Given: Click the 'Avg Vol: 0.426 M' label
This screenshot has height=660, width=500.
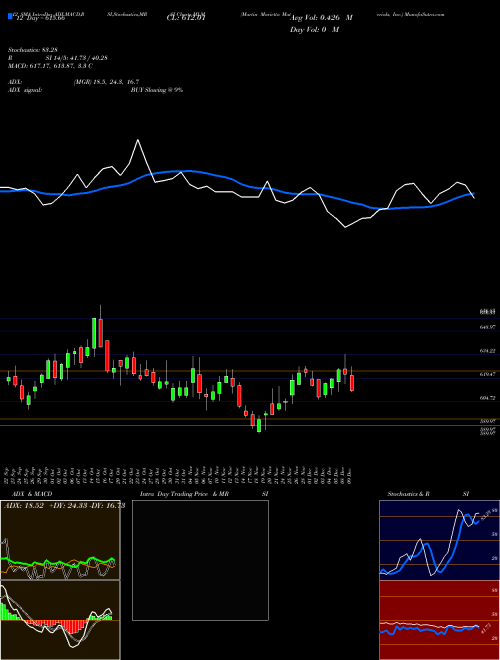Looking at the screenshot, I should pos(321,18).
